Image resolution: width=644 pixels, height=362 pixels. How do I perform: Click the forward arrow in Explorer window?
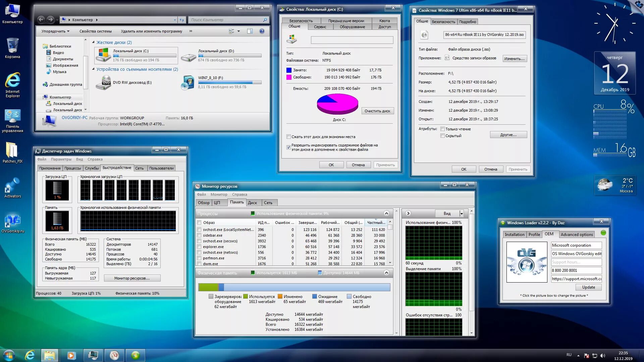(50, 20)
